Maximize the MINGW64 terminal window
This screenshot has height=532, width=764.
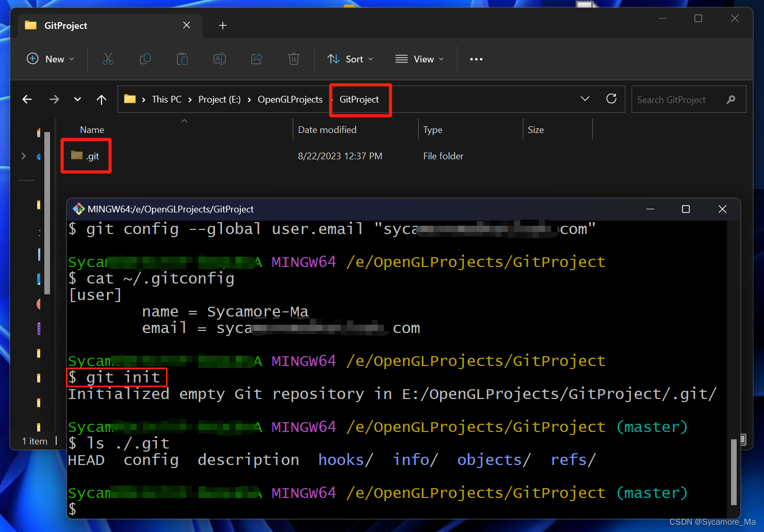[686, 209]
